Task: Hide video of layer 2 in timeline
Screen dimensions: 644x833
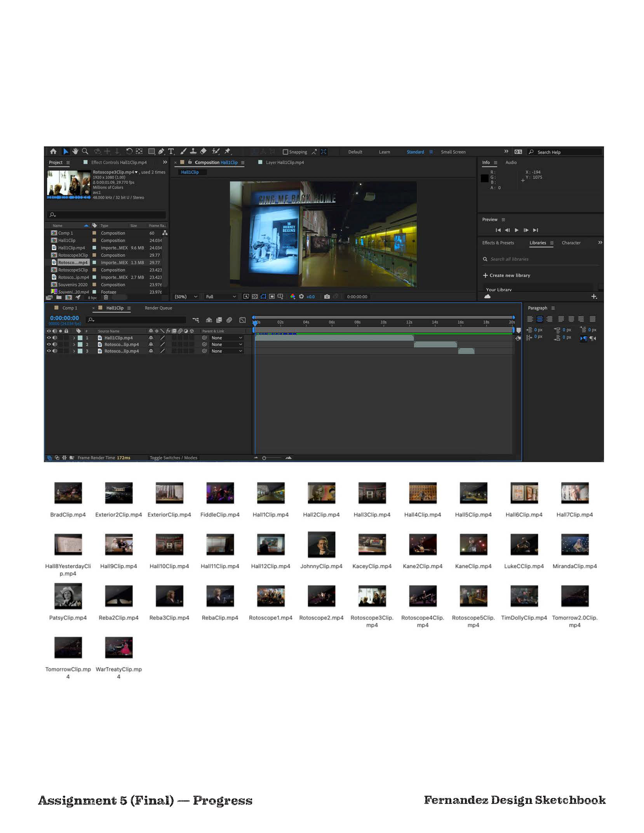Action: [49, 344]
